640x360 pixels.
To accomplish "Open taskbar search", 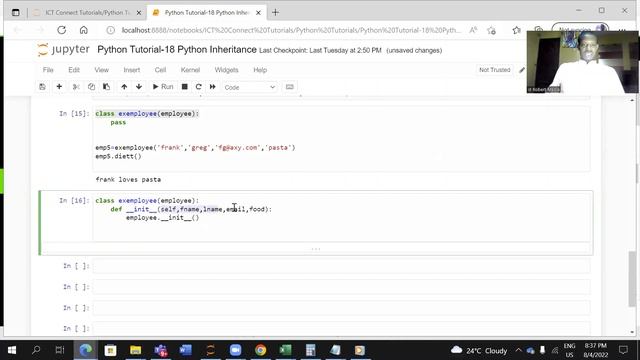I will pos(36,350).
